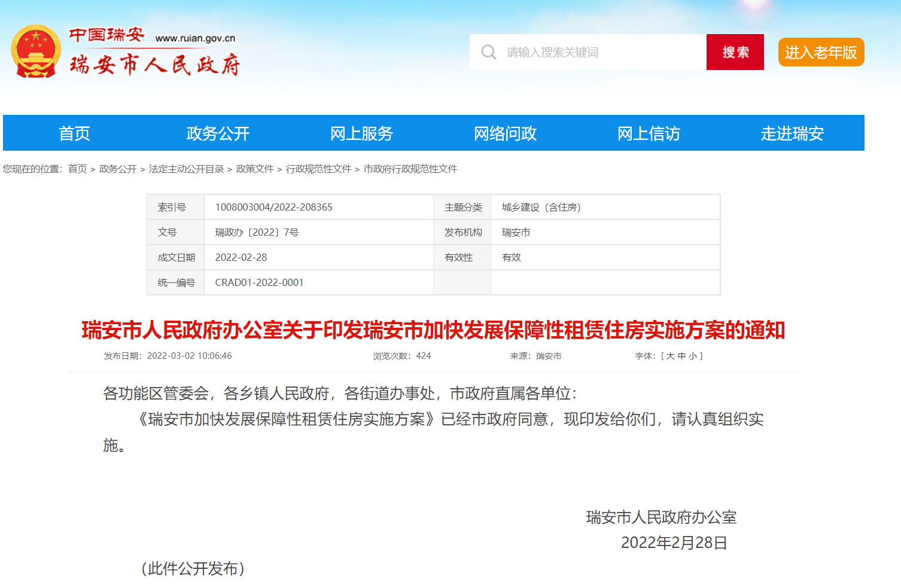The width and height of the screenshot is (901, 588).
Task: Open 市政府行政规范性文件 breadcrumb link
Action: (x=410, y=169)
